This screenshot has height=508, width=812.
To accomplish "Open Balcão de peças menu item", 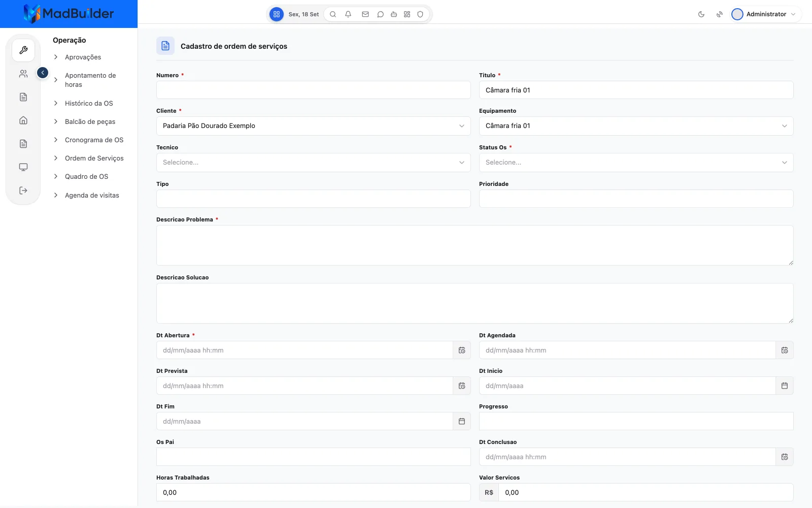I will point(90,121).
